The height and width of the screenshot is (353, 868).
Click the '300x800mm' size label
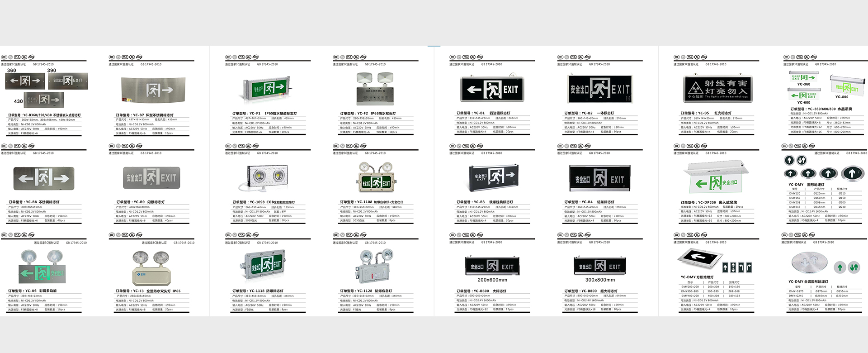pyautogui.click(x=600, y=280)
